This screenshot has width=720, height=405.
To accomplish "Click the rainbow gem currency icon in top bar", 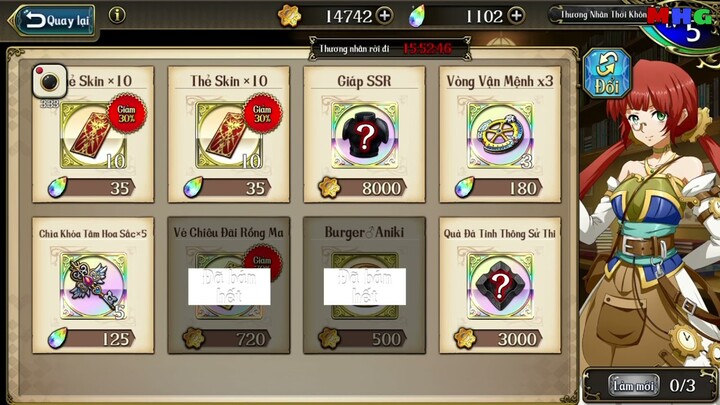I will 417,17.
